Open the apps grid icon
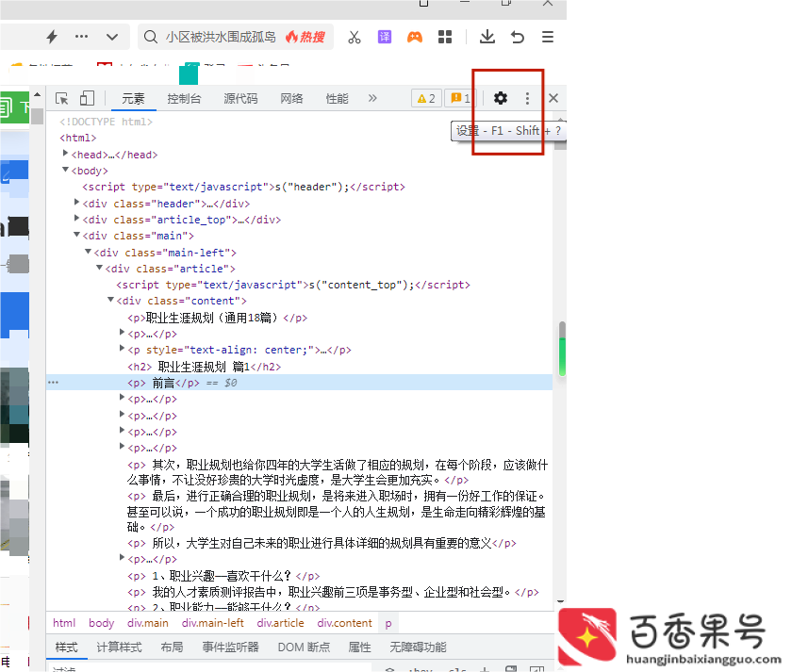Screen dimensions: 792x672 (x=445, y=37)
